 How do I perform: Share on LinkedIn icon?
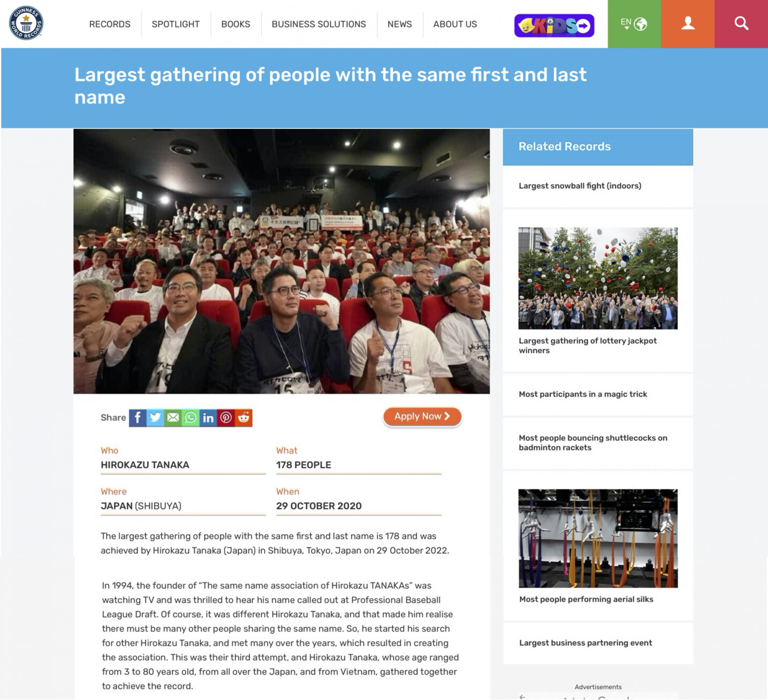pos(208,418)
